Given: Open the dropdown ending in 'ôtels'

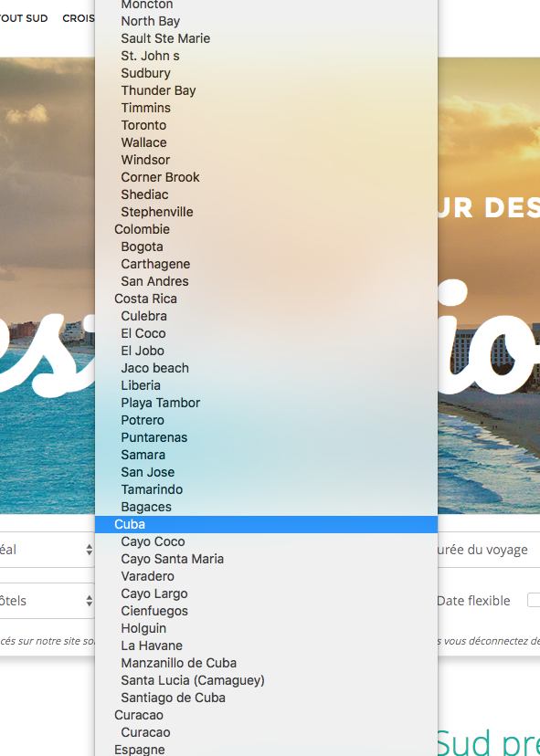Looking at the screenshot, I should tap(48, 601).
